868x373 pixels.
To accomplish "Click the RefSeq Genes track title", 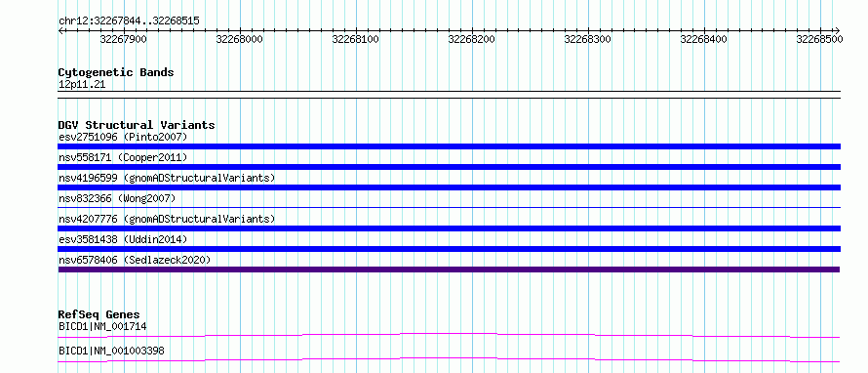I will coord(99,314).
